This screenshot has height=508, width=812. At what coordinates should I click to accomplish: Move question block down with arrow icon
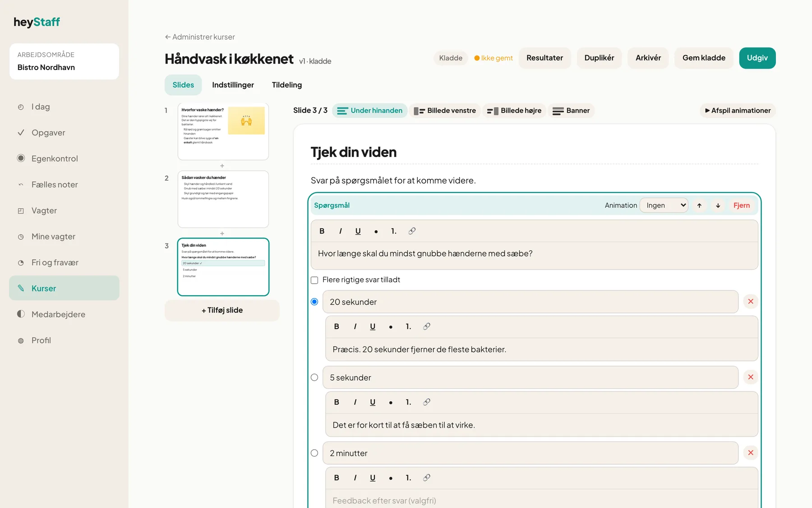pos(718,205)
